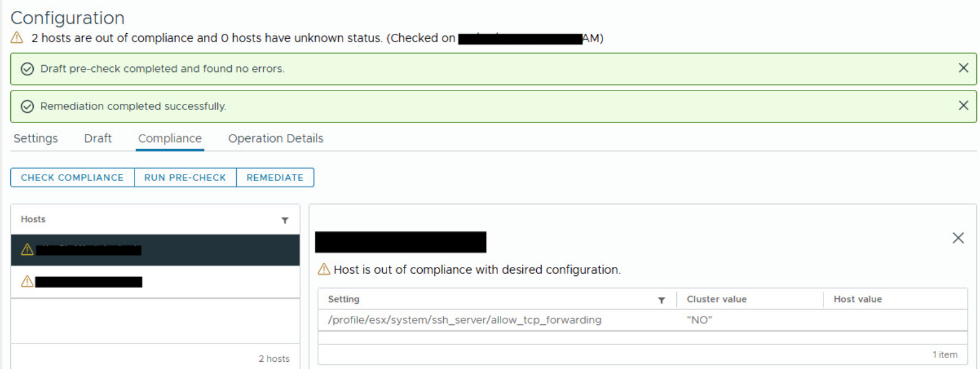Click the warning icon beside the hosts summary
This screenshot has height=369, width=980.
(x=17, y=38)
